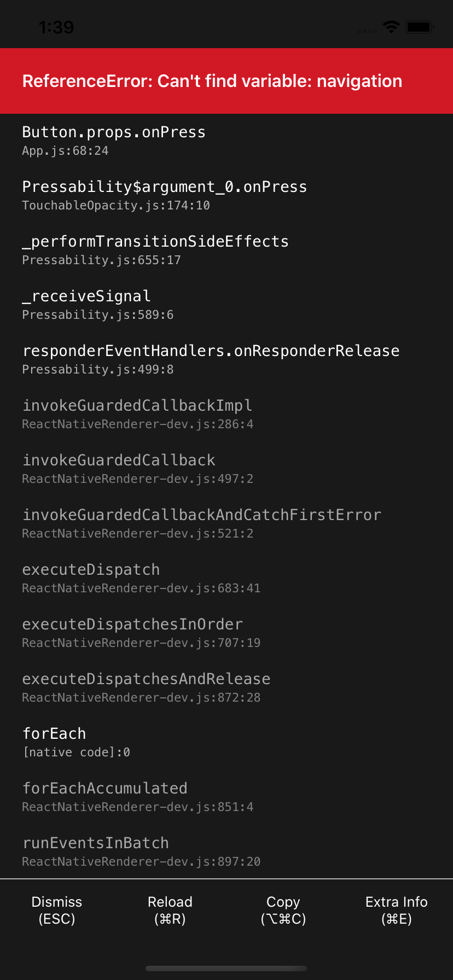Select the invokeGuardedCallbackImpl frame
Viewport: 453px width, 980px height.
tap(226, 415)
